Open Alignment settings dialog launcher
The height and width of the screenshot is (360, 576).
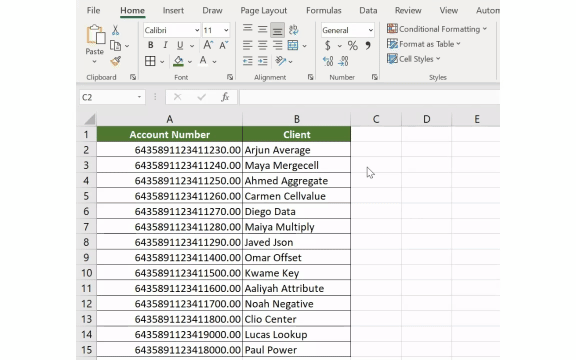click(311, 77)
